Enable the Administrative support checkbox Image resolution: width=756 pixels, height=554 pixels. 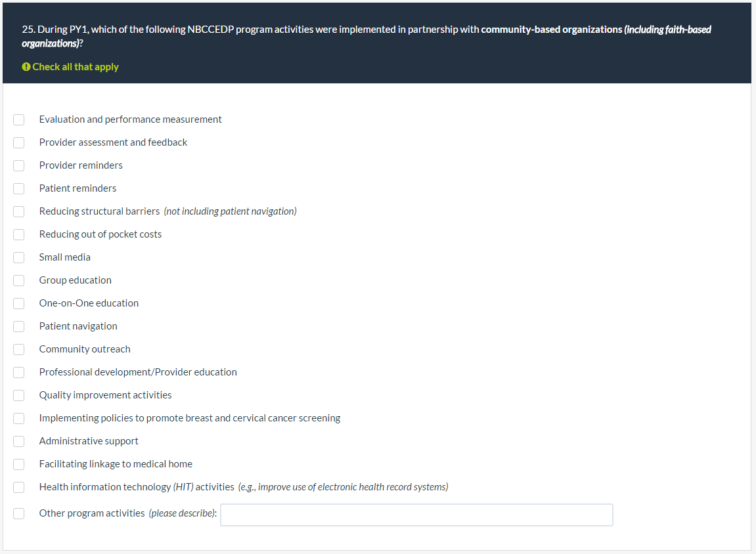coord(19,441)
